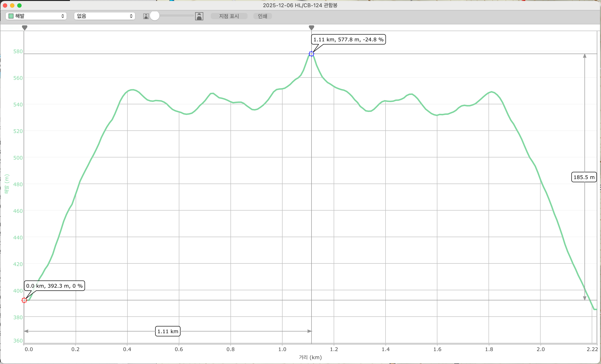
Task: Click the 1.11 km distance label
Action: click(x=168, y=331)
